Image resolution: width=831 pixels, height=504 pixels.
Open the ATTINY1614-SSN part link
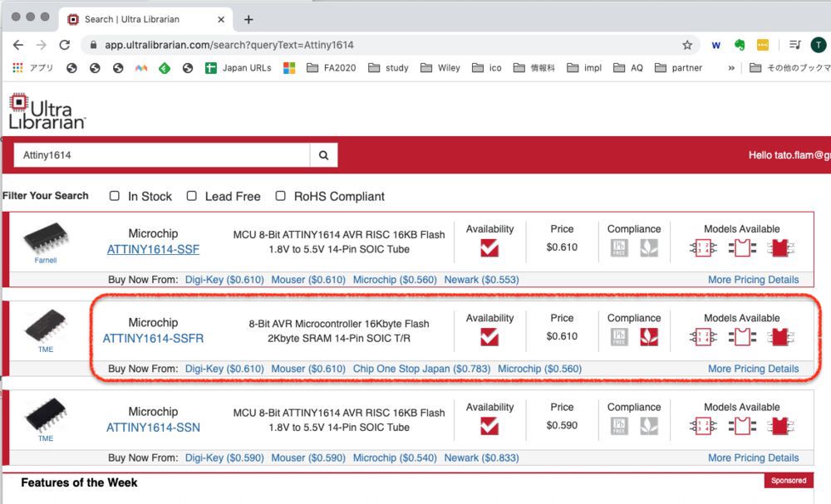153,428
